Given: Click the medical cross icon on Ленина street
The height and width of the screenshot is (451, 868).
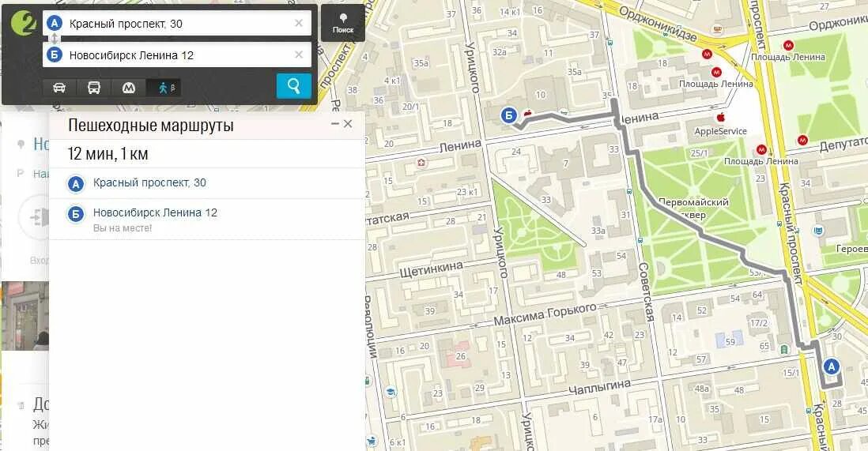Looking at the screenshot, I should [x=422, y=163].
